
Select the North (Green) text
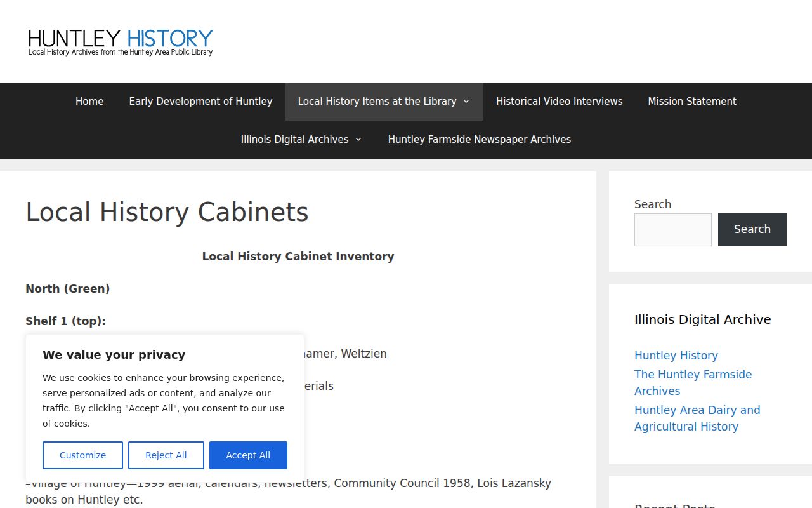(x=67, y=289)
